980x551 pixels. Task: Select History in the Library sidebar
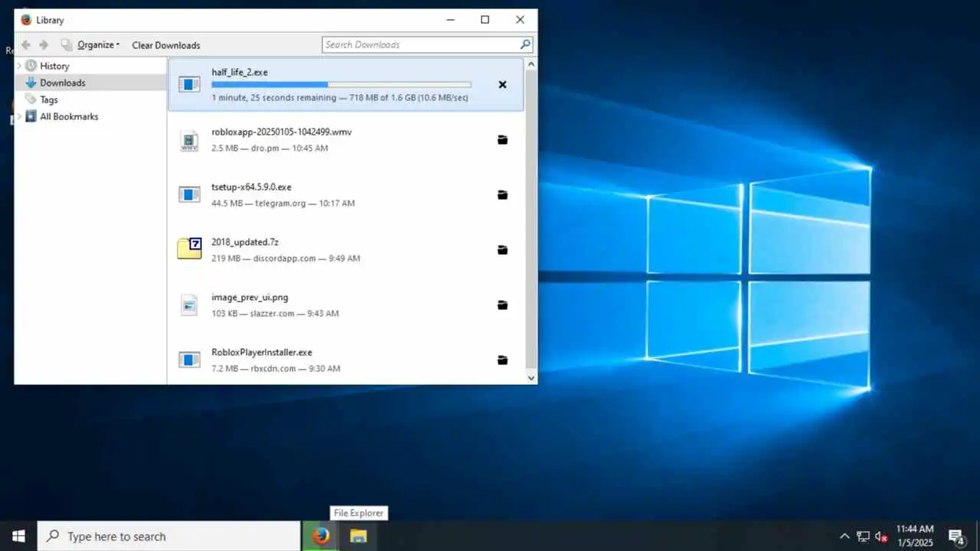pos(54,66)
